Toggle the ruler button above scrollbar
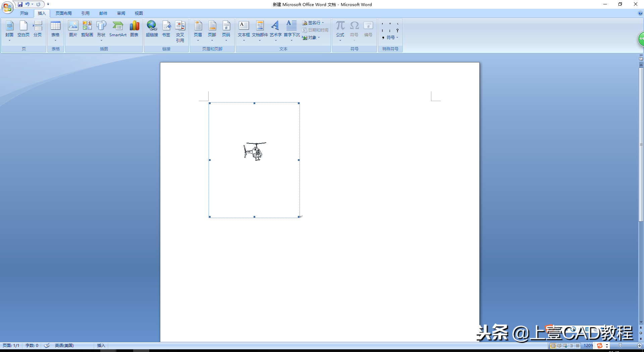Image resolution: width=644 pixels, height=352 pixels. coord(641,59)
